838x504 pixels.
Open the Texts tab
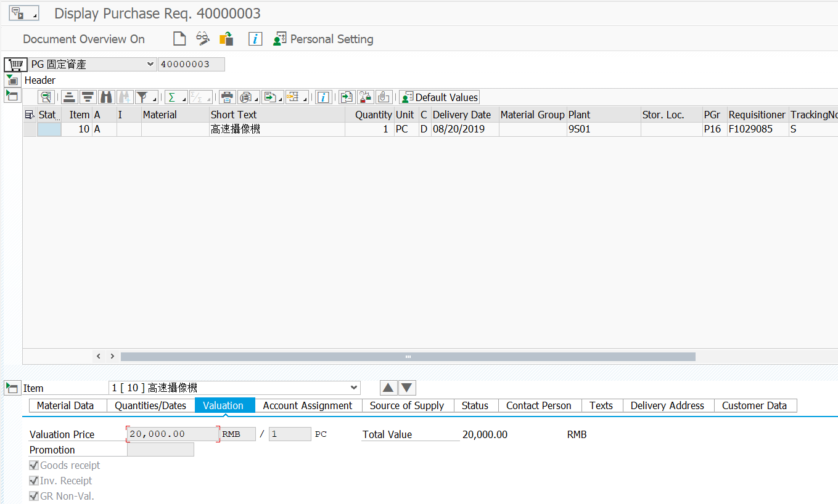tap(601, 405)
